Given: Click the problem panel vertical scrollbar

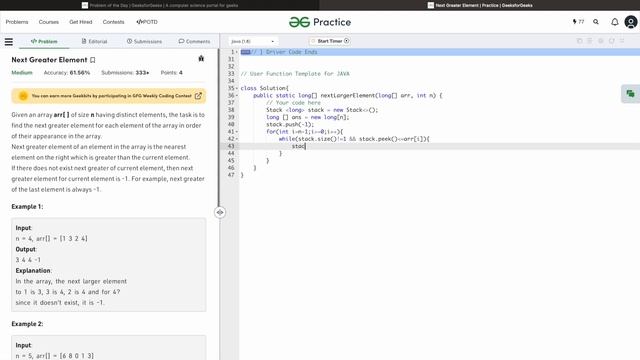Looking at the screenshot, I should coord(218,127).
